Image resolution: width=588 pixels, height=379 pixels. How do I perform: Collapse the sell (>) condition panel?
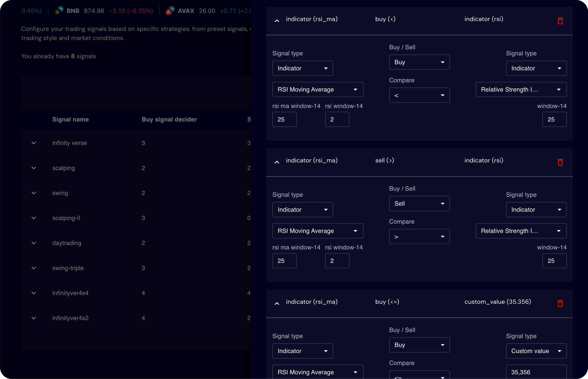277,162
